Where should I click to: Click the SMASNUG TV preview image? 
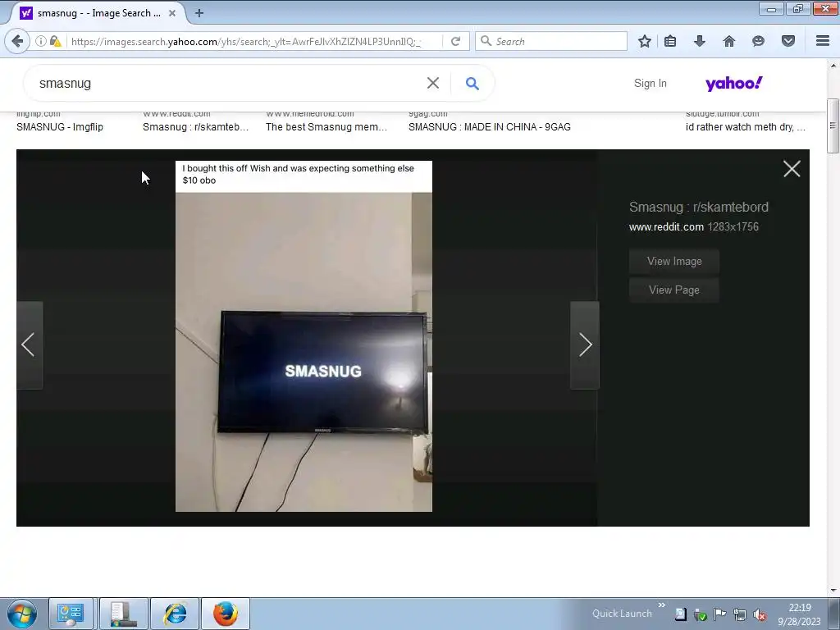tap(304, 336)
